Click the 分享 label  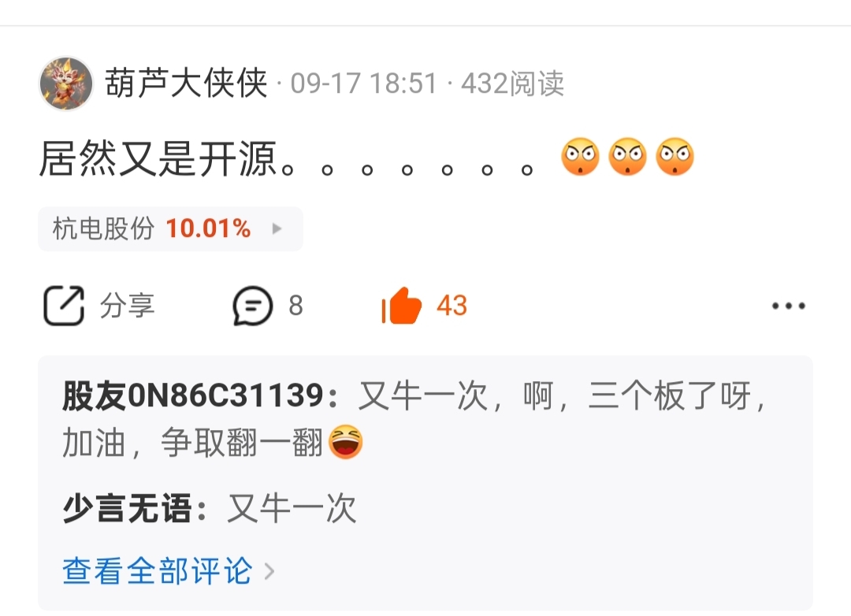click(x=127, y=305)
